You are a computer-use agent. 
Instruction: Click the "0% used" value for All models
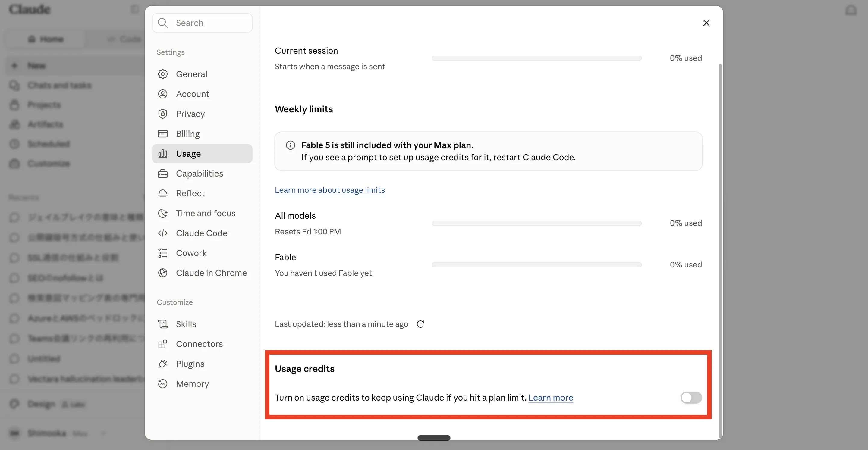[x=686, y=223]
